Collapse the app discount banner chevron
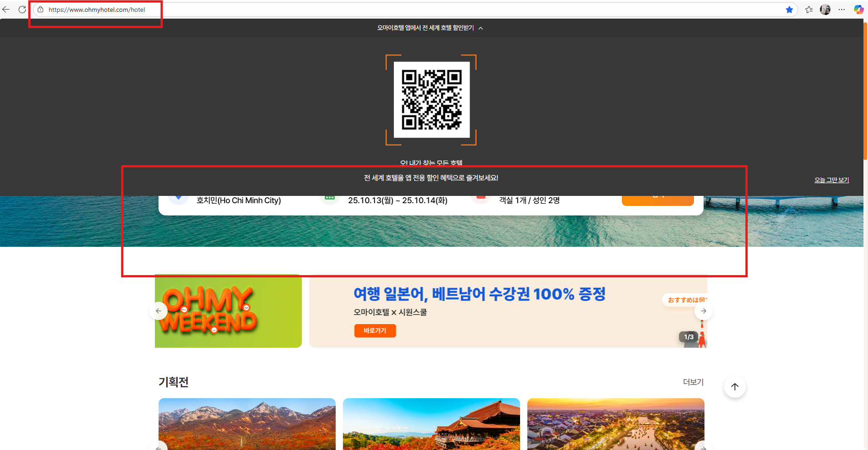This screenshot has width=868, height=450. [481, 28]
